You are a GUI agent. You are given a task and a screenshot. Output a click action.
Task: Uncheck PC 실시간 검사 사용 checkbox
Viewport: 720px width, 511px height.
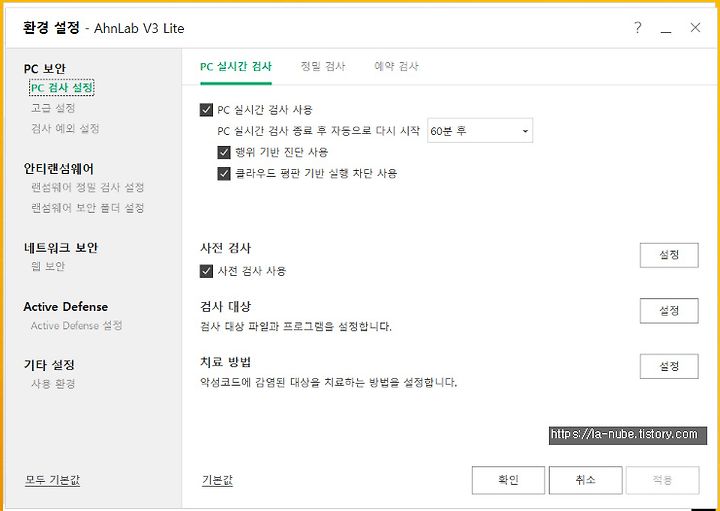click(x=206, y=110)
